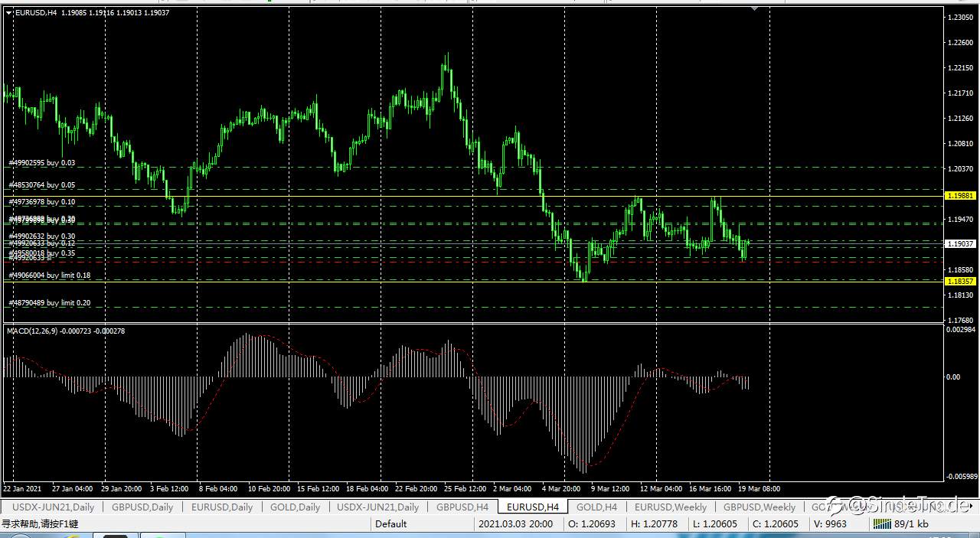Click the MACD scale value 0.002984
The width and height of the screenshot is (980, 538).
(x=961, y=329)
